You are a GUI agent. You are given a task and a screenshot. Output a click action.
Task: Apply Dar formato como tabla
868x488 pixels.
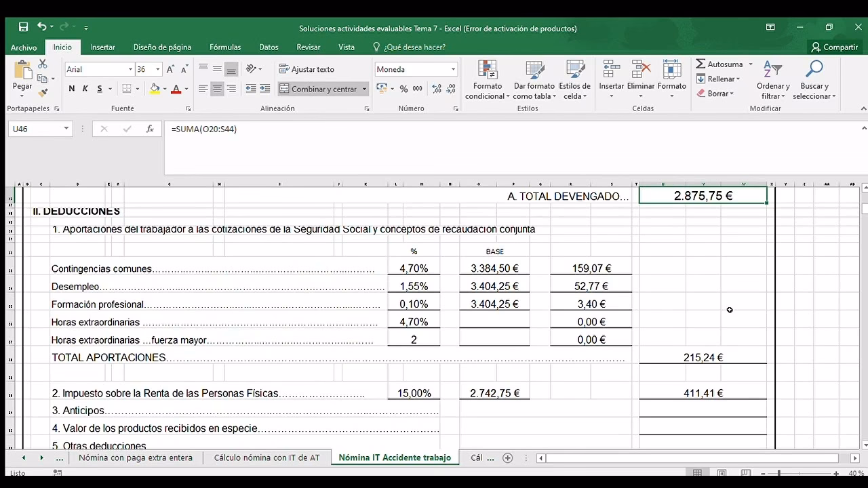tap(534, 80)
